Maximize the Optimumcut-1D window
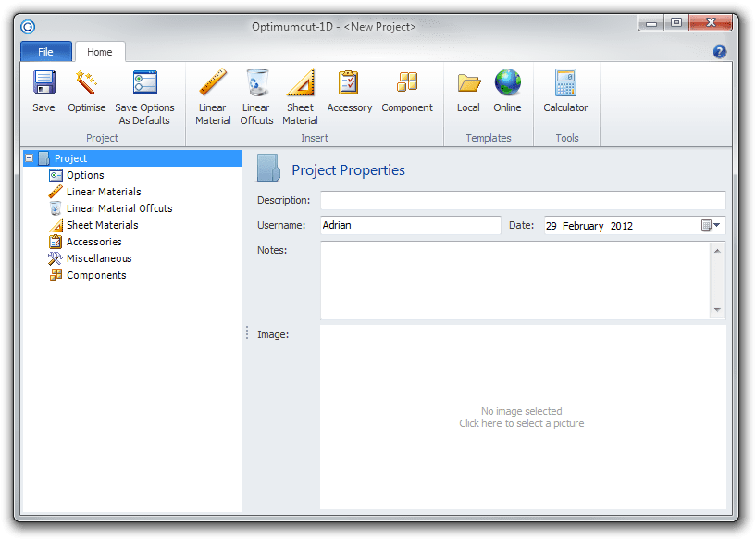The width and height of the screenshot is (756, 539). 676,22
